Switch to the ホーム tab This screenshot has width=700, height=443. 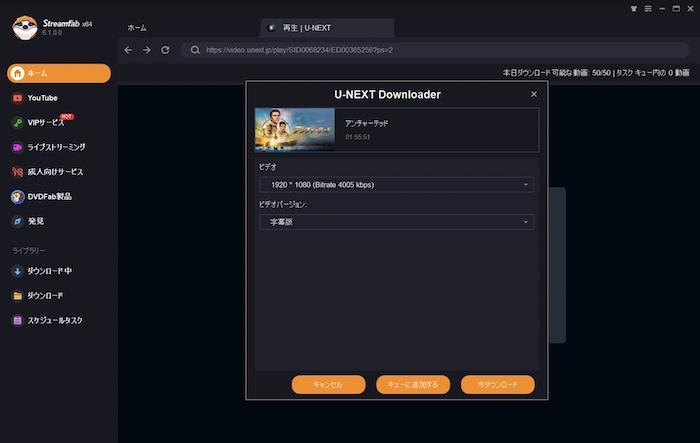(137, 28)
